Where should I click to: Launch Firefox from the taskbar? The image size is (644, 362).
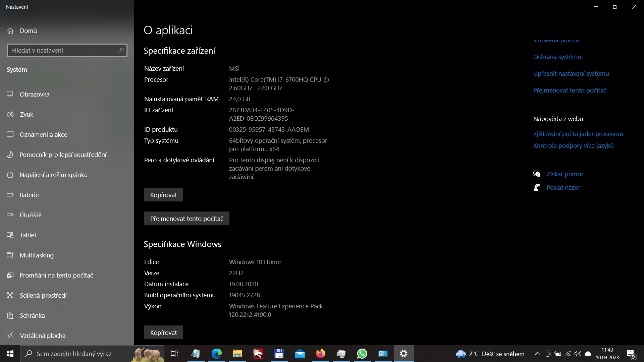tap(321, 354)
